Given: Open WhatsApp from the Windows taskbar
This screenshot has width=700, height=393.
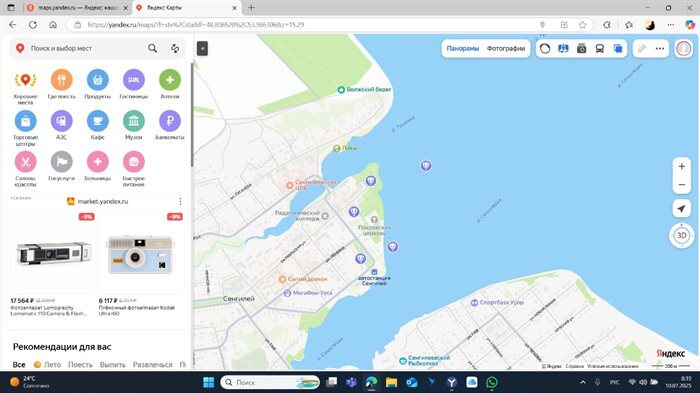Looking at the screenshot, I should coord(492,382).
